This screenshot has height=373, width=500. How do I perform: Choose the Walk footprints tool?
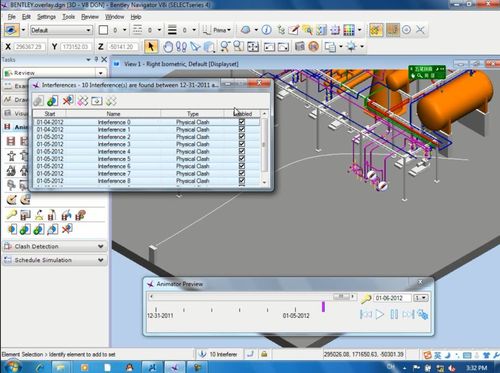coord(181,47)
